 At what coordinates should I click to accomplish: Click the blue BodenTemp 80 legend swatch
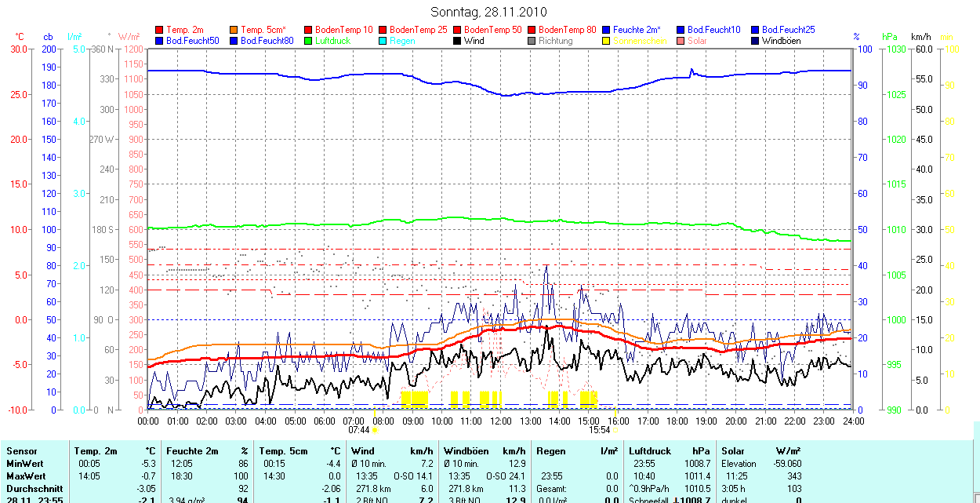click(x=532, y=30)
